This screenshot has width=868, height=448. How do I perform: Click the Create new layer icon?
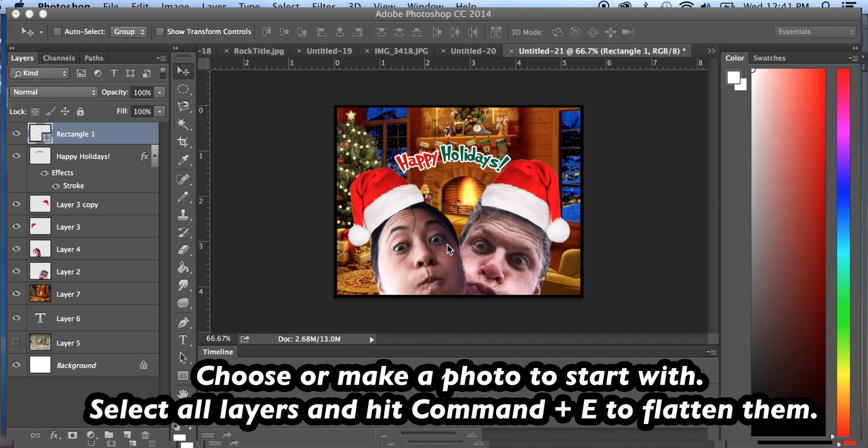tap(127, 435)
